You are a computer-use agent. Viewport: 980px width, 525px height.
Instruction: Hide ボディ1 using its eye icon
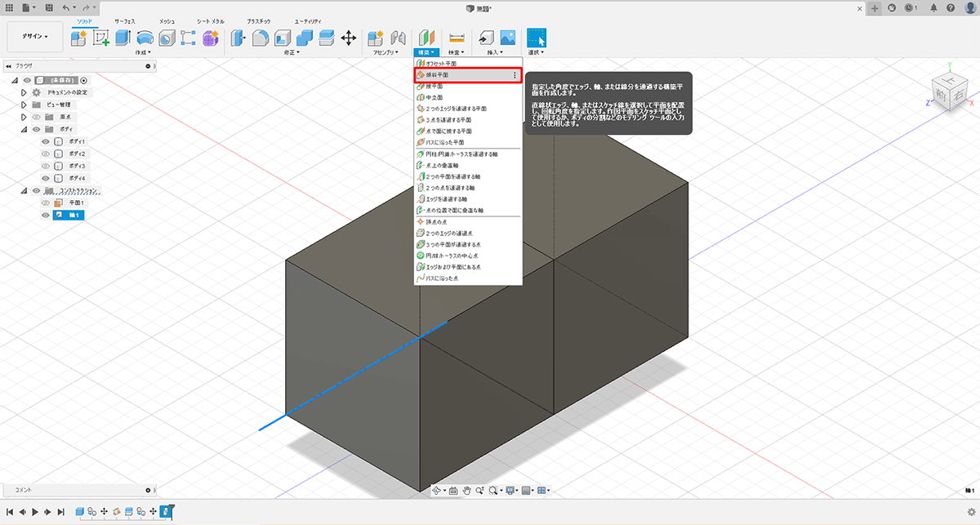coord(46,141)
